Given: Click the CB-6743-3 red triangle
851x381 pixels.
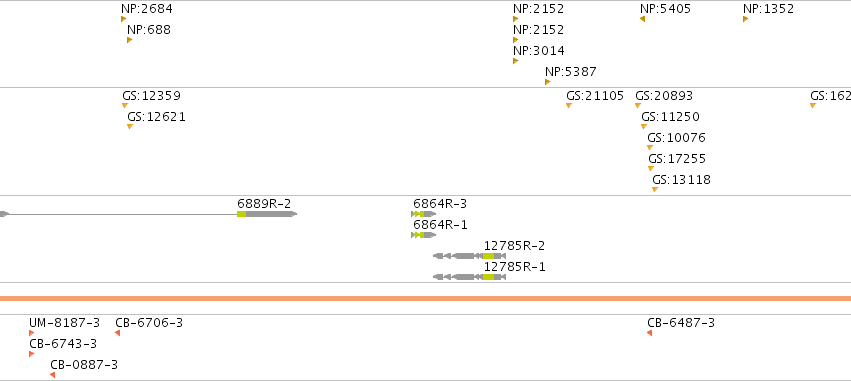Looking at the screenshot, I should [31, 354].
